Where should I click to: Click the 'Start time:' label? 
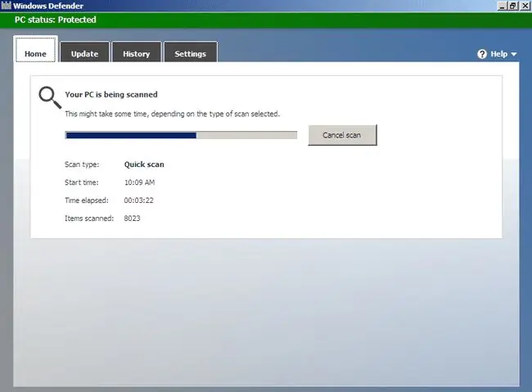pyautogui.click(x=81, y=182)
